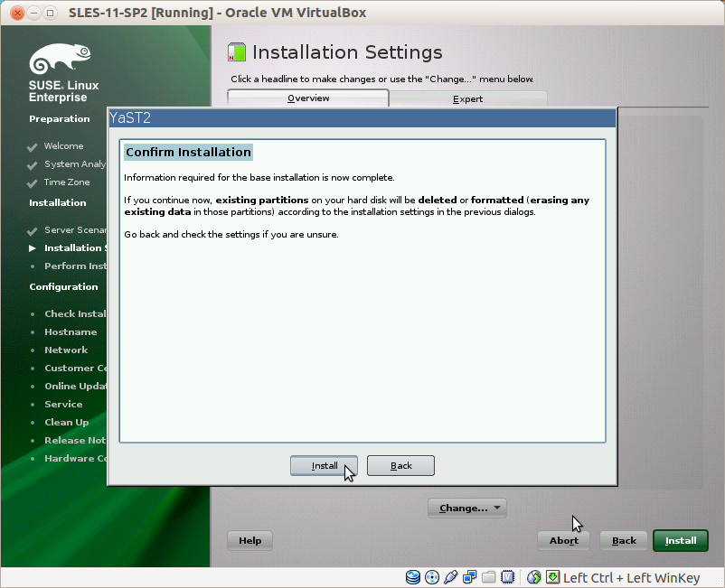Select the Service step in sidebar
The width and height of the screenshot is (725, 588).
(x=63, y=404)
